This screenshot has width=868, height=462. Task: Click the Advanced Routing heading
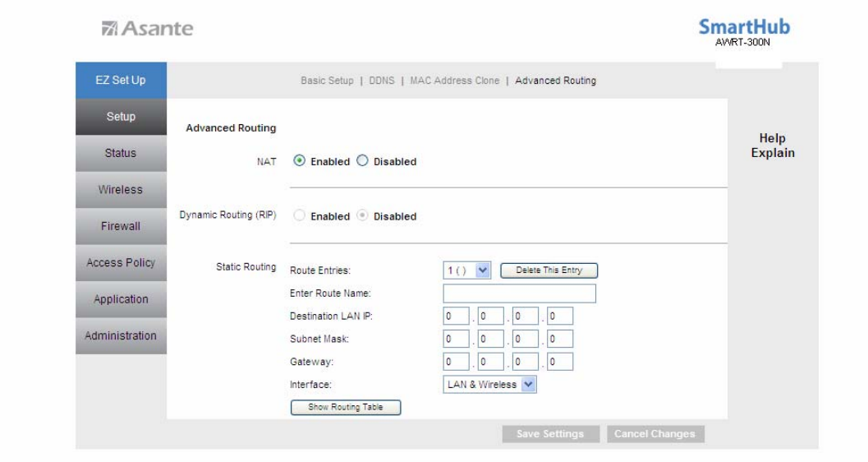(231, 128)
